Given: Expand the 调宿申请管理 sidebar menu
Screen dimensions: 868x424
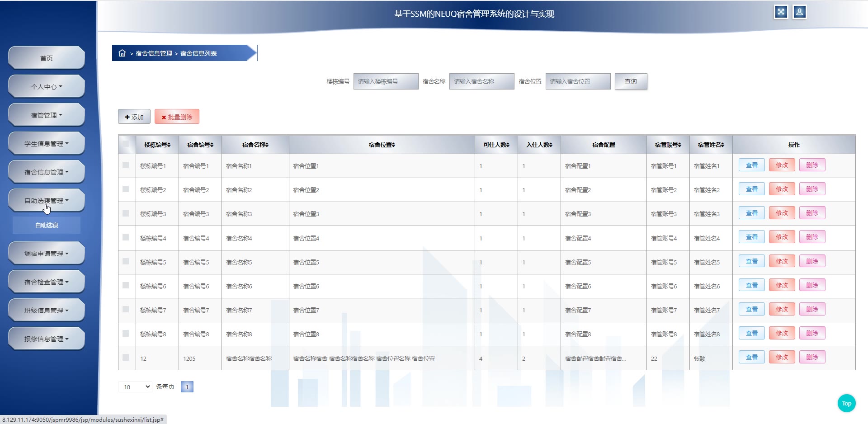Looking at the screenshot, I should [x=47, y=253].
